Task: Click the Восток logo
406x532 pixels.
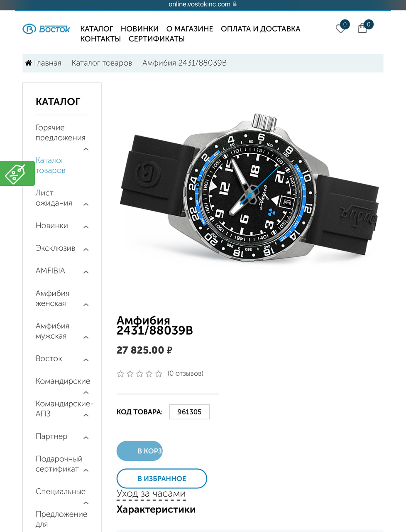Action: pyautogui.click(x=46, y=29)
